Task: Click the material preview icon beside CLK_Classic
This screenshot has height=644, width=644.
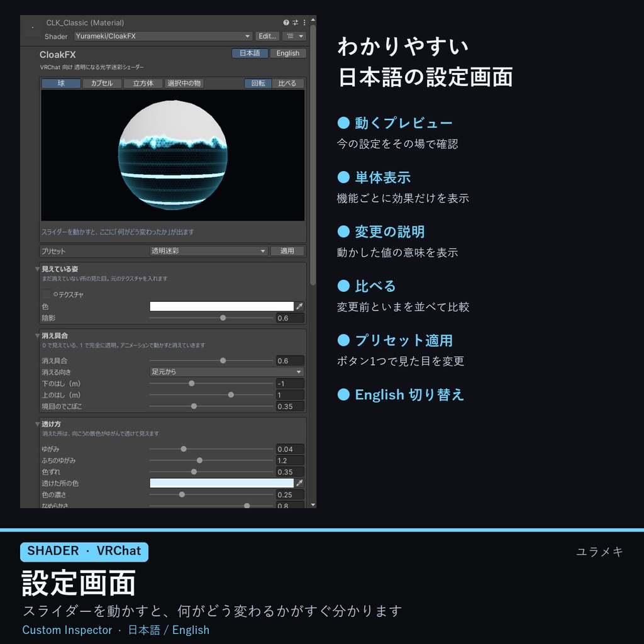Action: (33, 28)
